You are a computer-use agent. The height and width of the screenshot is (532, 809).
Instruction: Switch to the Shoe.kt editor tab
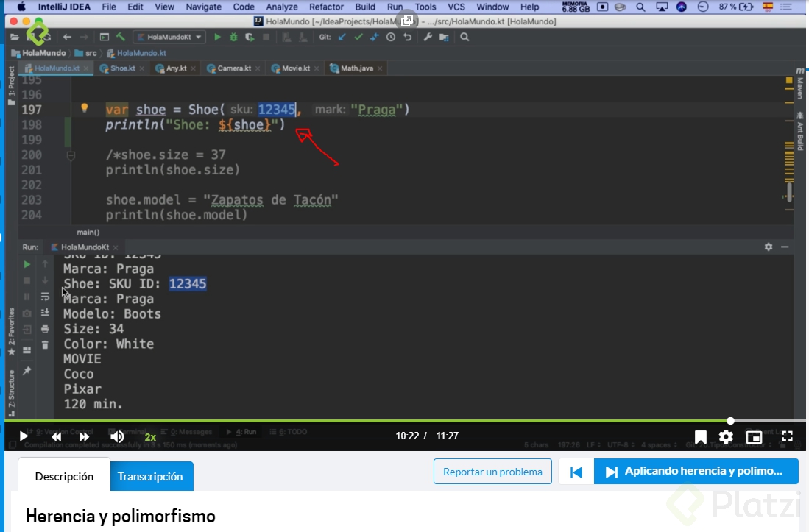click(x=122, y=68)
